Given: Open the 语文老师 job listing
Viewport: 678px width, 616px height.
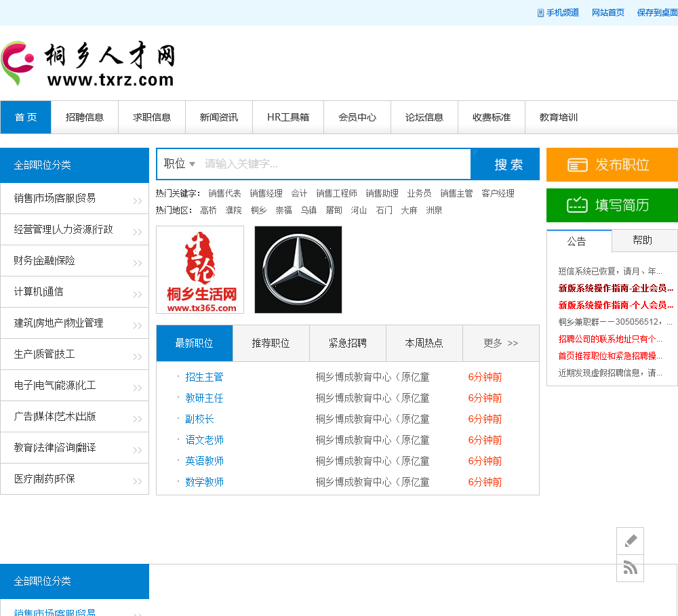Looking at the screenshot, I should click(205, 440).
